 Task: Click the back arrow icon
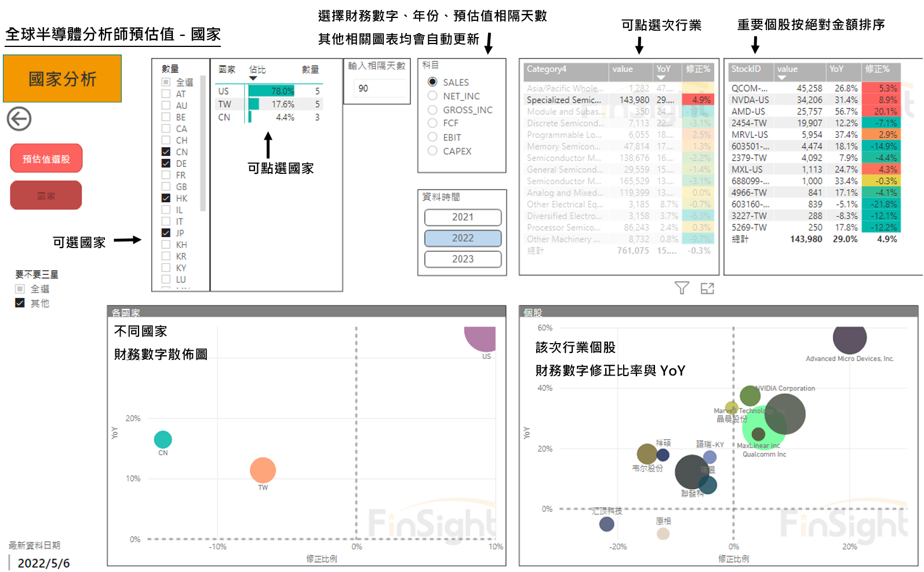coord(19,119)
